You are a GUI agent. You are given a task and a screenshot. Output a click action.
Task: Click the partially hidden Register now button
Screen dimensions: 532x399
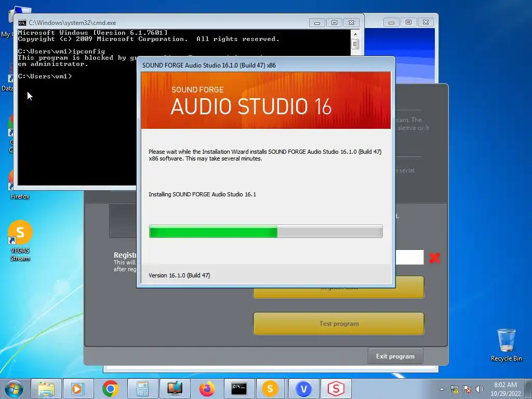339,293
